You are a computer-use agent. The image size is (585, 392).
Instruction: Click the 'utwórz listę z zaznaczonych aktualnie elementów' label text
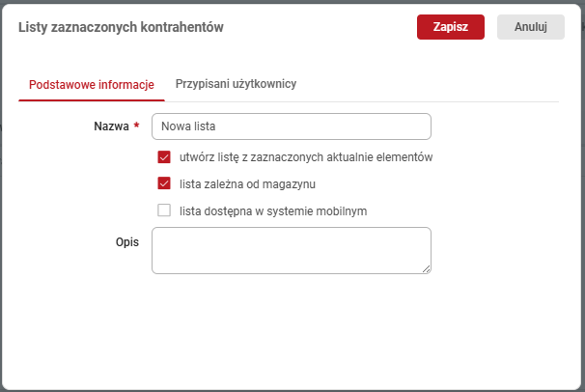305,156
